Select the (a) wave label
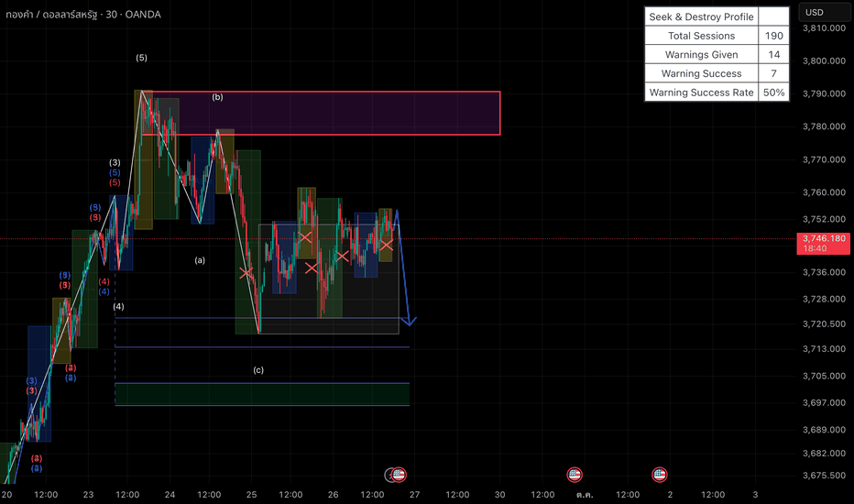 (x=200, y=260)
